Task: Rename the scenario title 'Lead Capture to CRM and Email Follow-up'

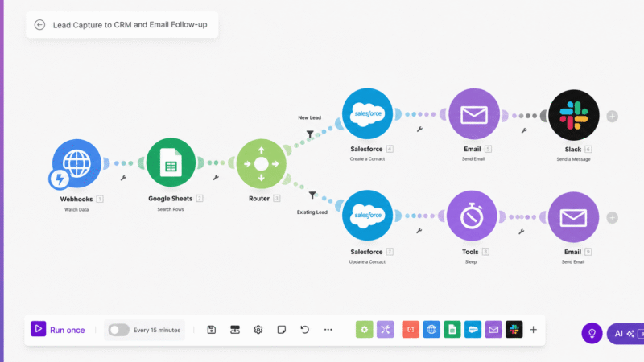Action: click(x=130, y=25)
